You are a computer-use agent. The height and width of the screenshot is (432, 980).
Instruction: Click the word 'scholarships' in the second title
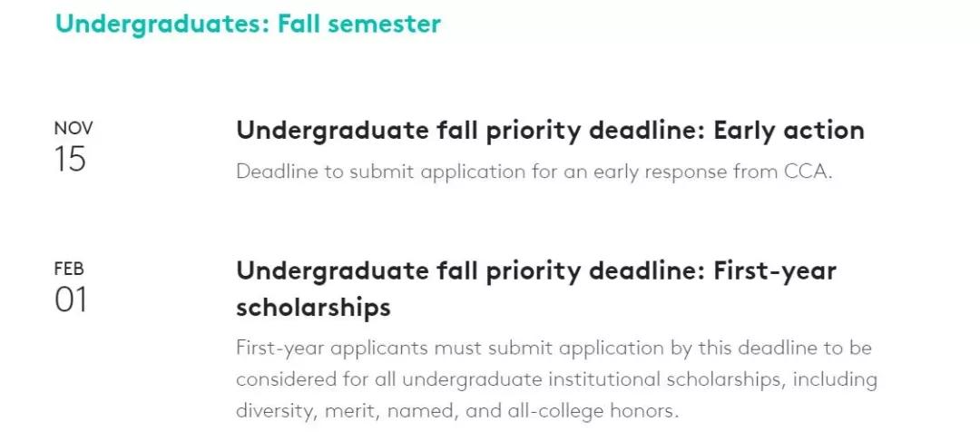[x=313, y=307]
